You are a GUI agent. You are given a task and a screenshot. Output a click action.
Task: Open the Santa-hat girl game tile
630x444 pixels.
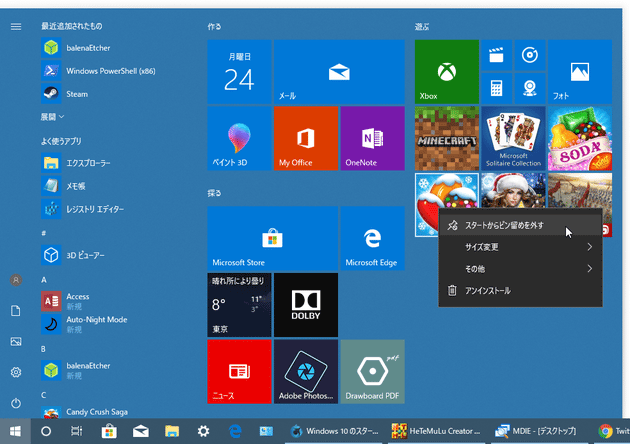tap(513, 190)
